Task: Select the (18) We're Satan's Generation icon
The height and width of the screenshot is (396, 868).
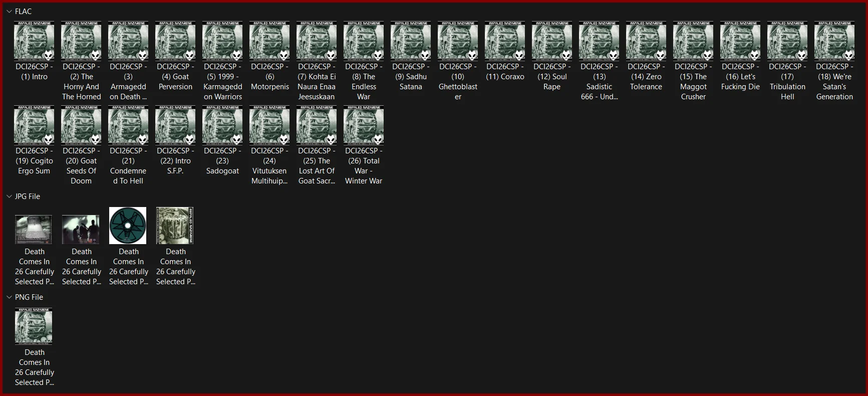Action: point(834,41)
